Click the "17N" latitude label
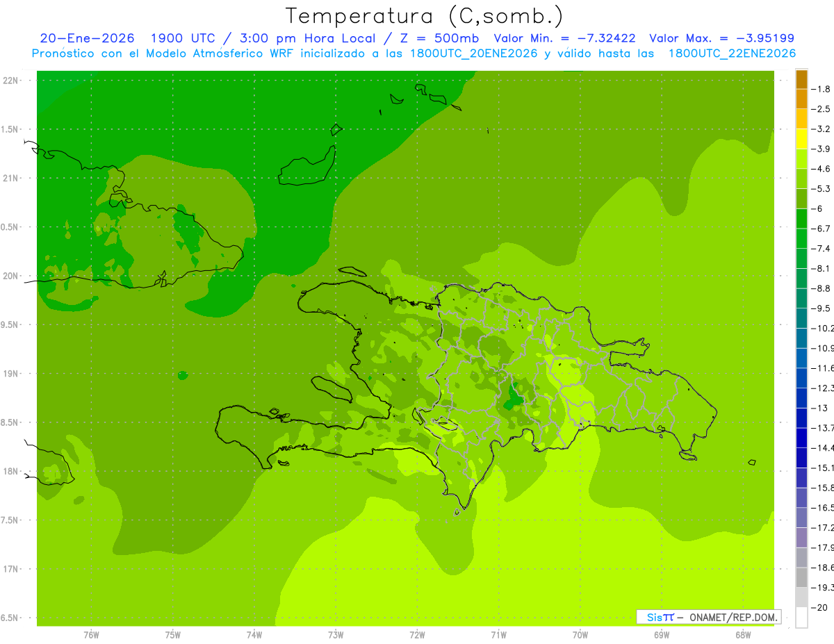 11,569
